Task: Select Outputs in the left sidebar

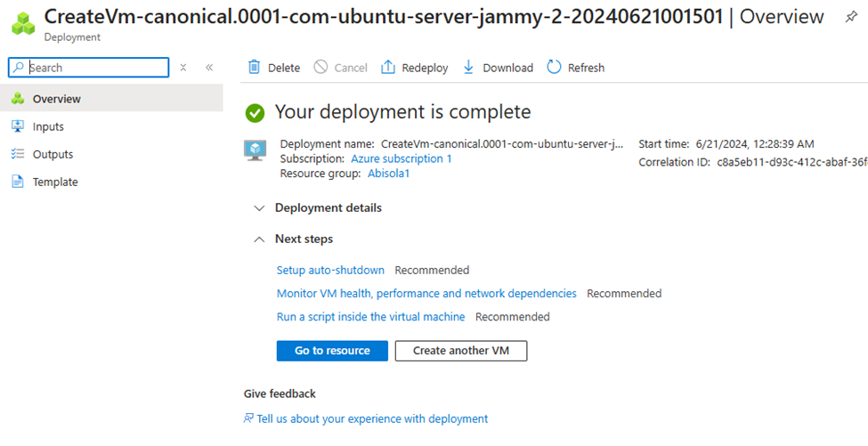Action: 53,154
